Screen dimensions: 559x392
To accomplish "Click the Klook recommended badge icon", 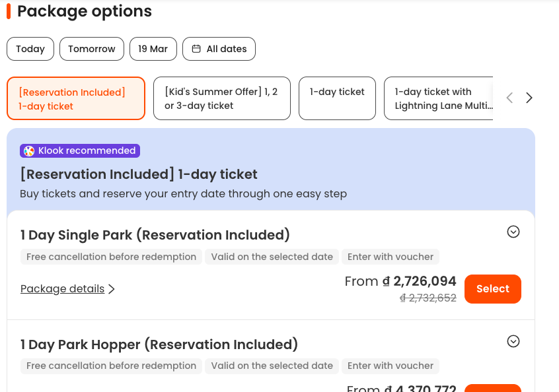I will click(29, 151).
